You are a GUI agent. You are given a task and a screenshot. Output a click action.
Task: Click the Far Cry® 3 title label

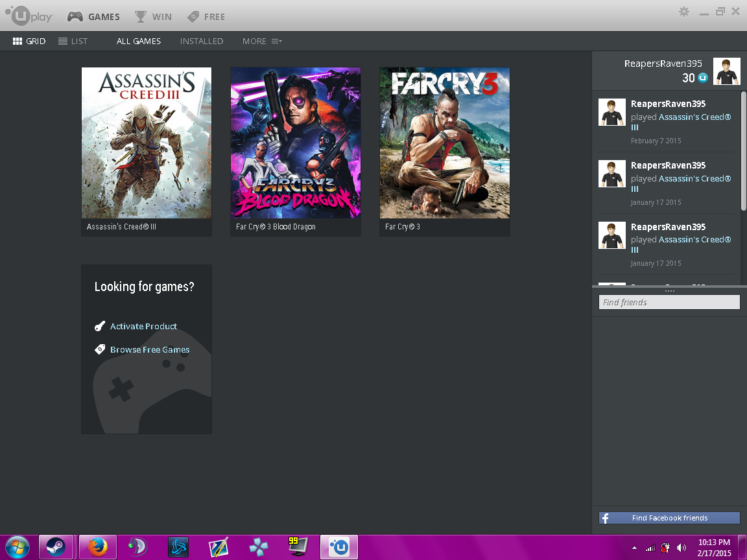(x=403, y=227)
